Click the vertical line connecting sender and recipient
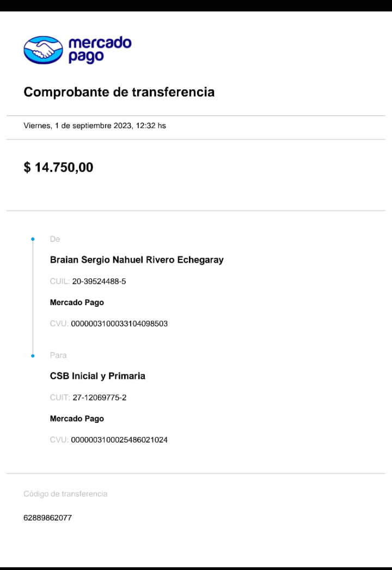This screenshot has width=392, height=570. pyautogui.click(x=33, y=297)
